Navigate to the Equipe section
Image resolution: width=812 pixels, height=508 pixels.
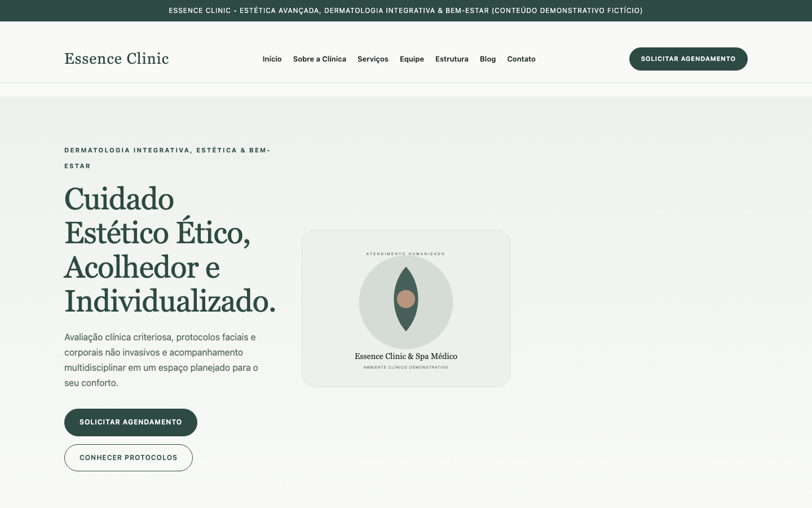[x=412, y=59]
